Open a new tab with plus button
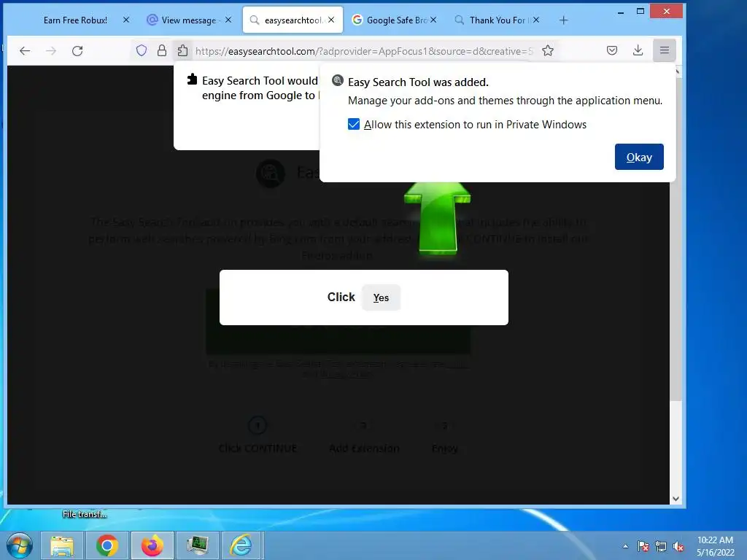The image size is (747, 560). point(564,20)
